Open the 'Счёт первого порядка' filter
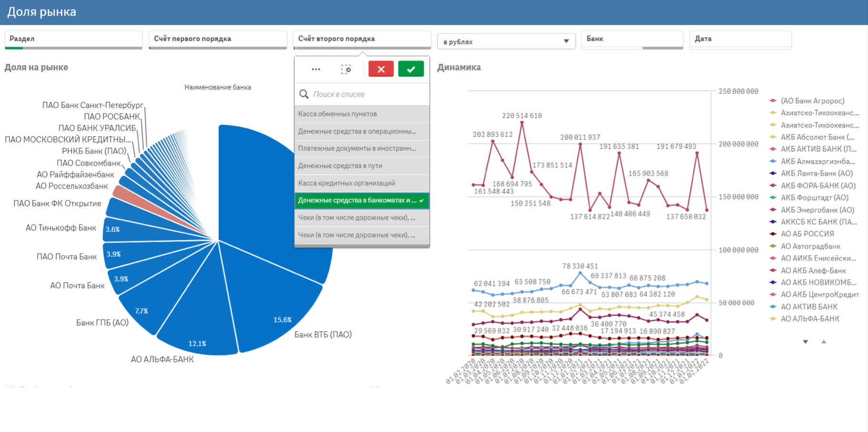The image size is (868, 432). (x=217, y=39)
